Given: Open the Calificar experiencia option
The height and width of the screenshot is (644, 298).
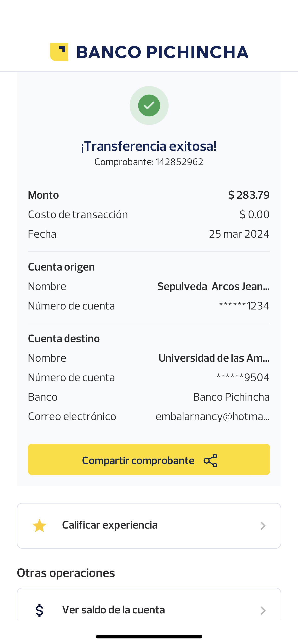Looking at the screenshot, I should pos(110,525).
